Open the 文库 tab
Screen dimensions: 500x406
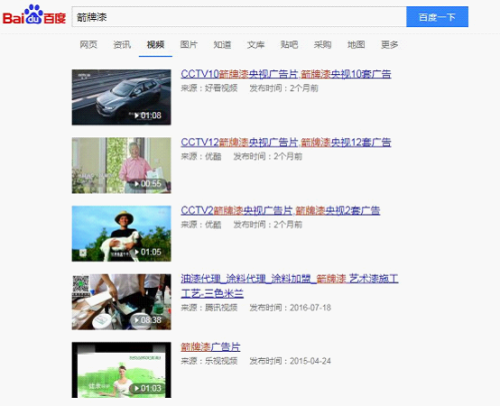click(256, 45)
